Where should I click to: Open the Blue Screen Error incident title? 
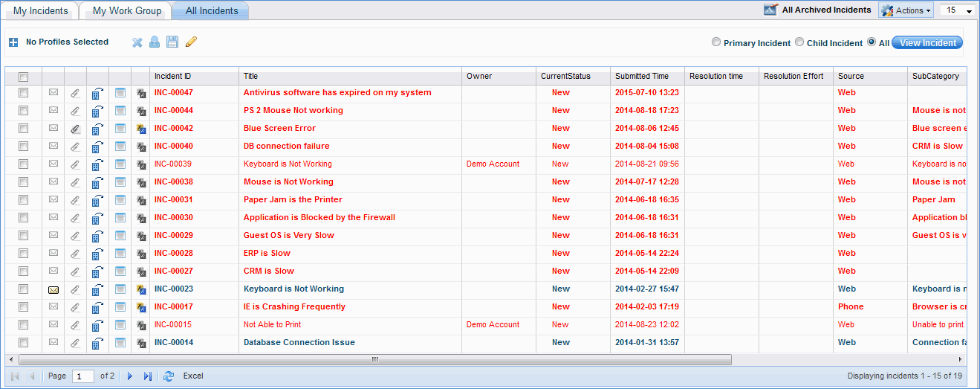tap(279, 128)
